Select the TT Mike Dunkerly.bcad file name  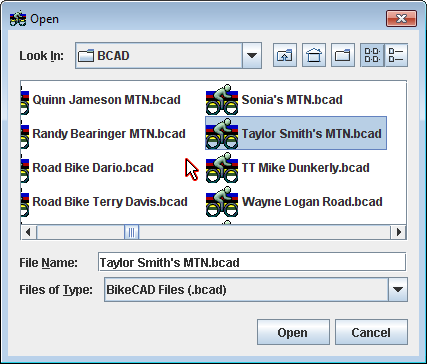(x=305, y=168)
